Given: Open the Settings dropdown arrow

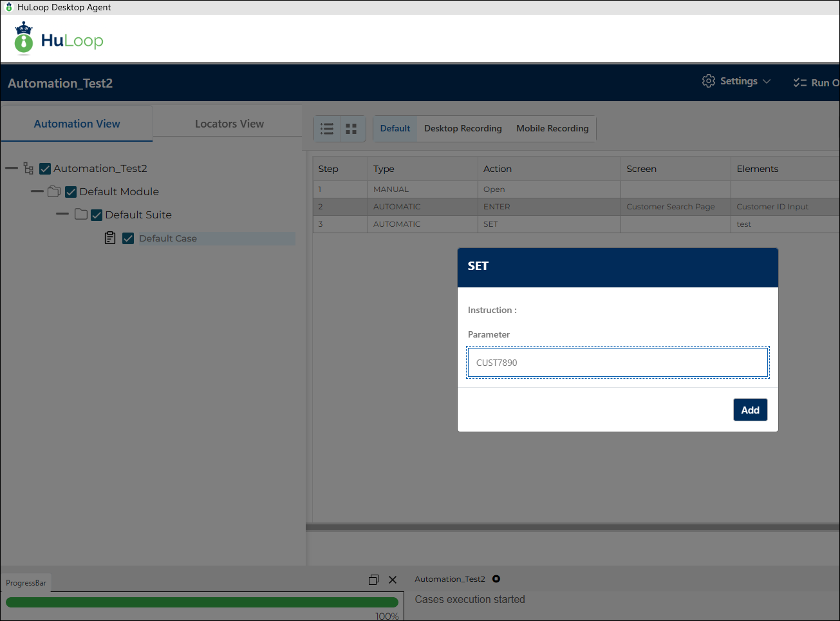Looking at the screenshot, I should [x=767, y=82].
